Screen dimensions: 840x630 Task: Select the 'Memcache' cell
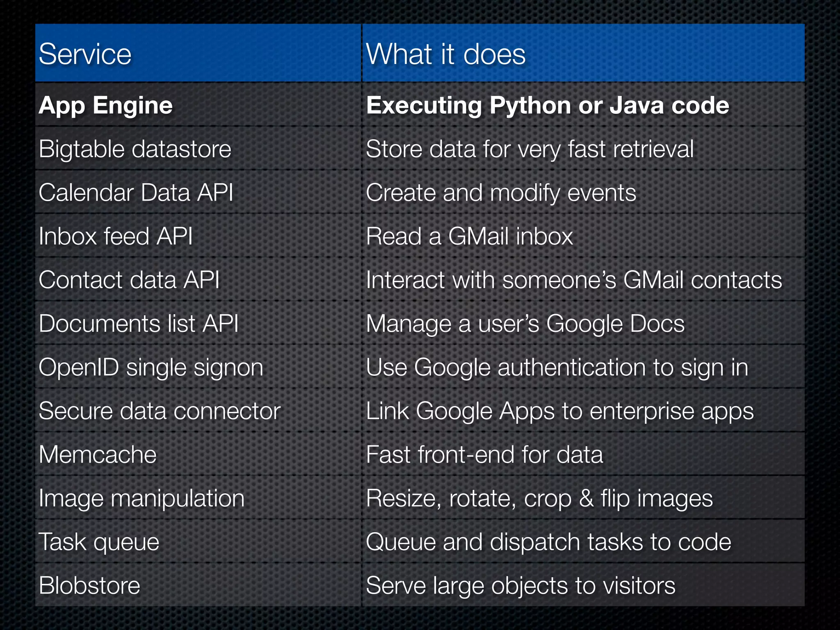pyautogui.click(x=198, y=454)
